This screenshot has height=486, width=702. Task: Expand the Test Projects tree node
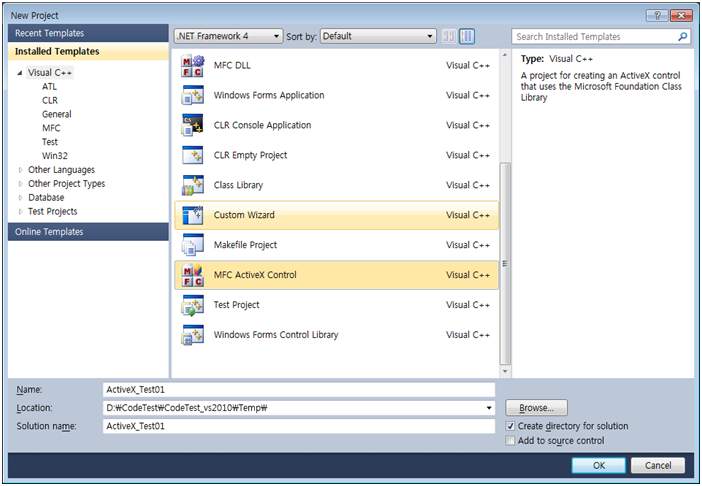[x=20, y=212]
